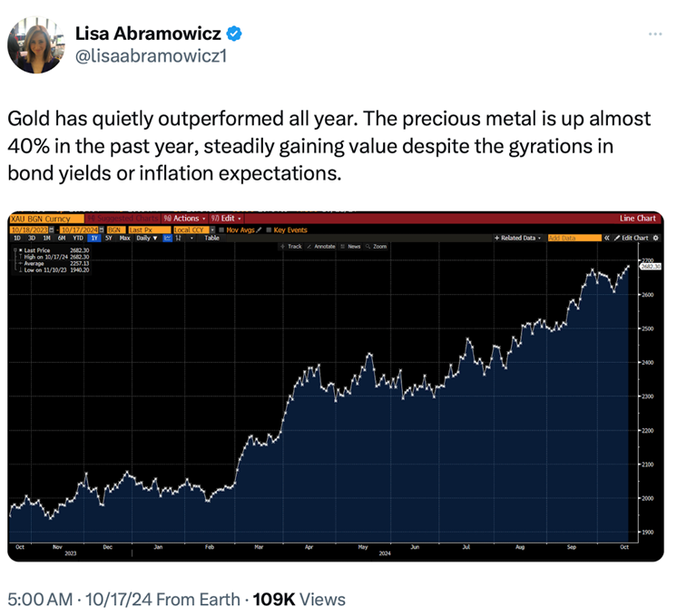The image size is (677, 616).
Task: Open the chart settings gear
Action: click(x=656, y=238)
